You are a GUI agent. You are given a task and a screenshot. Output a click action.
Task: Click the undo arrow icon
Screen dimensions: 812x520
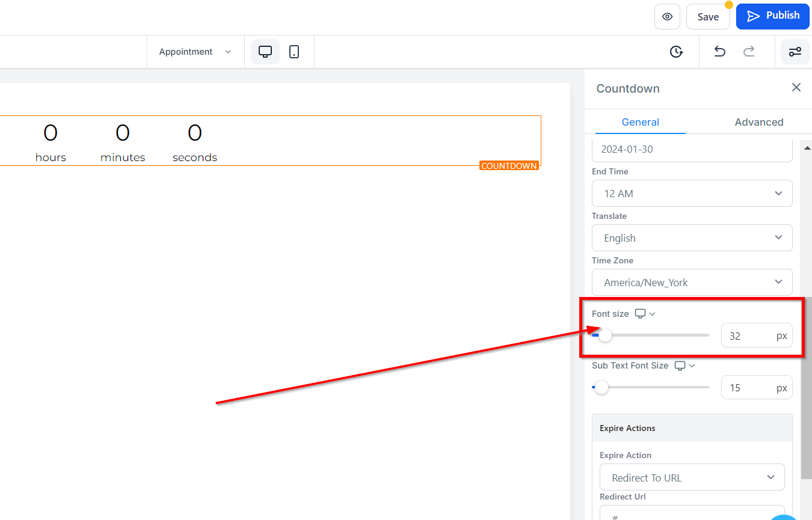pos(719,52)
